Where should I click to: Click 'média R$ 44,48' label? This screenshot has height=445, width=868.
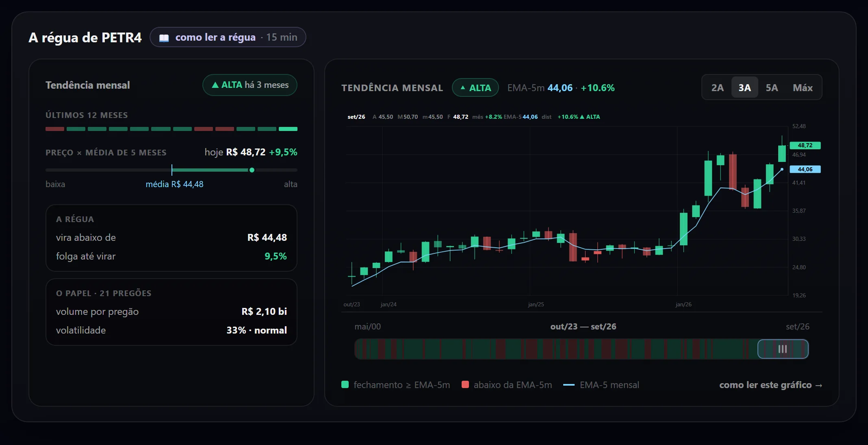[x=175, y=184]
